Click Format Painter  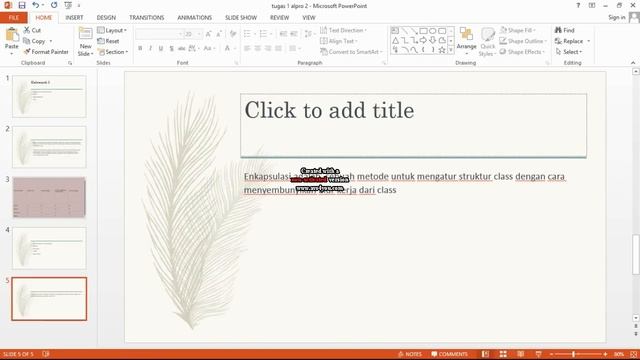(46, 52)
